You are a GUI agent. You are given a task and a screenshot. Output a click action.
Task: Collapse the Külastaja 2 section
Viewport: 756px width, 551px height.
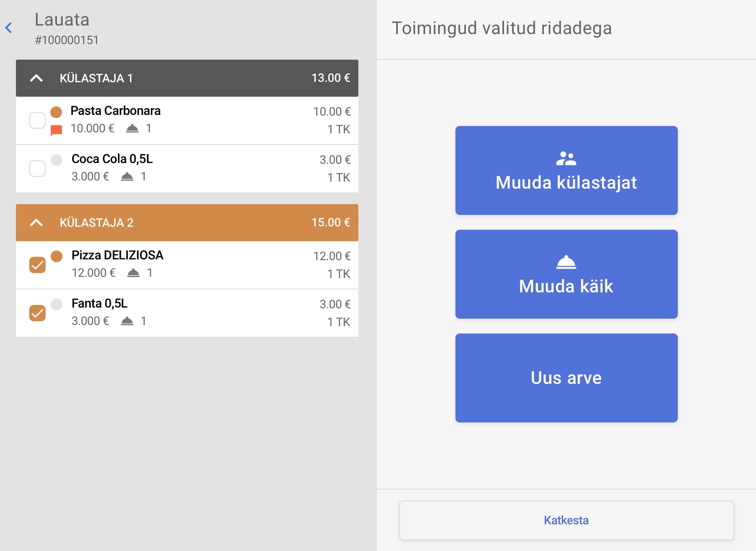36,223
